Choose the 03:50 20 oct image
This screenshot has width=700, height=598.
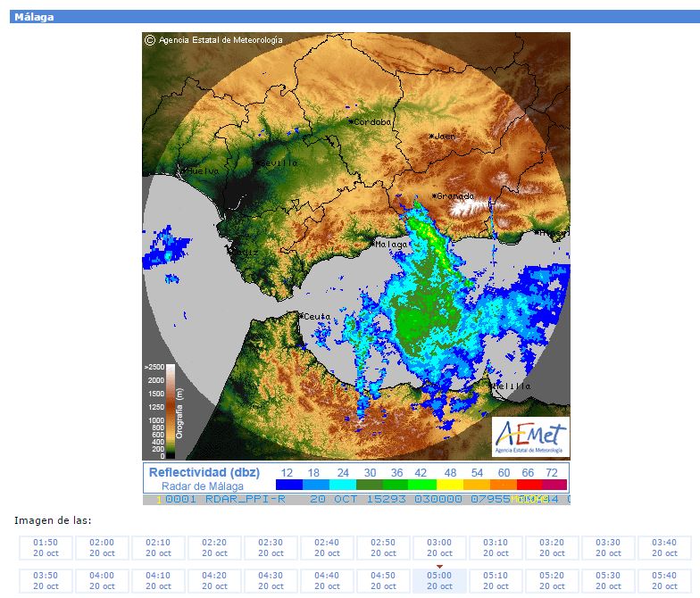pos(45,580)
